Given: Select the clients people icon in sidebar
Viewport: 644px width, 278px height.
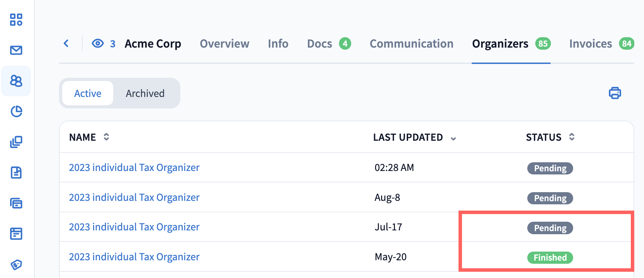Looking at the screenshot, I should (x=16, y=81).
